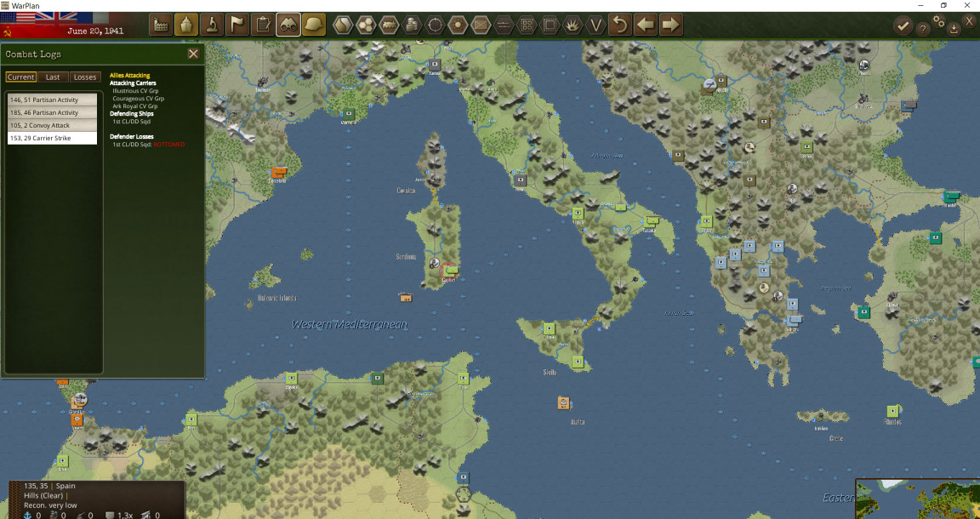This screenshot has width=980, height=519.
Task: Minimize the WarPlan window
Action: (922, 5)
